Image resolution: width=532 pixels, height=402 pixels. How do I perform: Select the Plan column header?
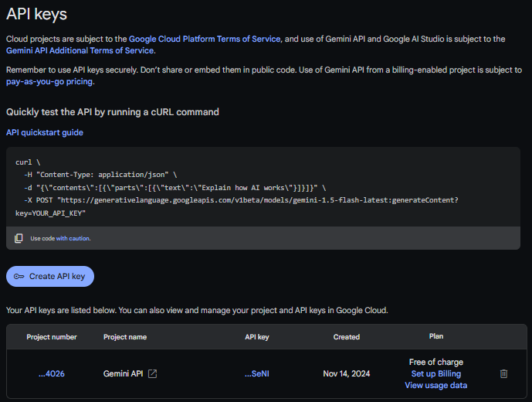pos(436,336)
